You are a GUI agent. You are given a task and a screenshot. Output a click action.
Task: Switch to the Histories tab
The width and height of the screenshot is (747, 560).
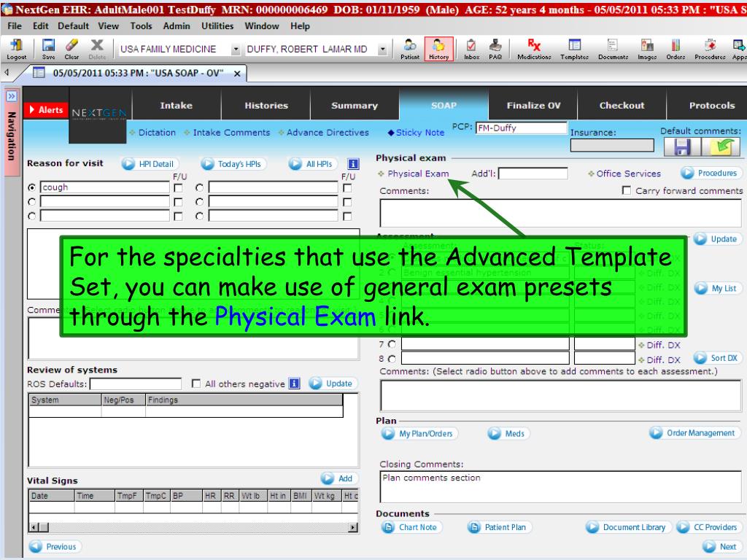tap(266, 105)
